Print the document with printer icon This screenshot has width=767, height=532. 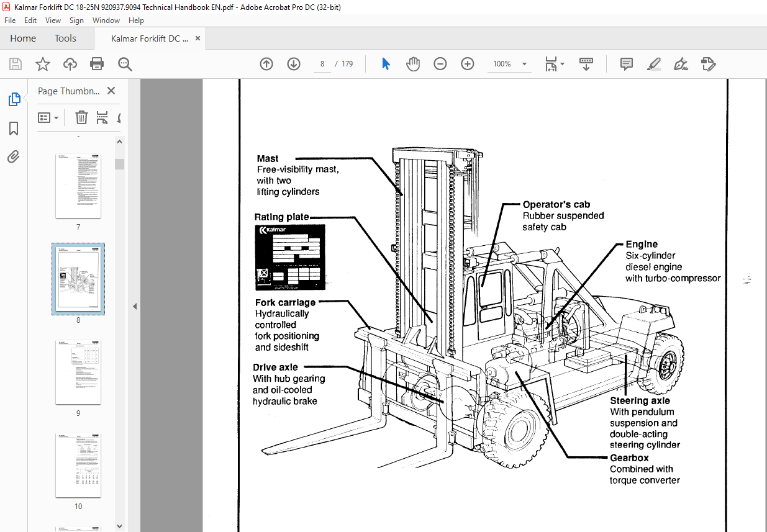[x=97, y=64]
